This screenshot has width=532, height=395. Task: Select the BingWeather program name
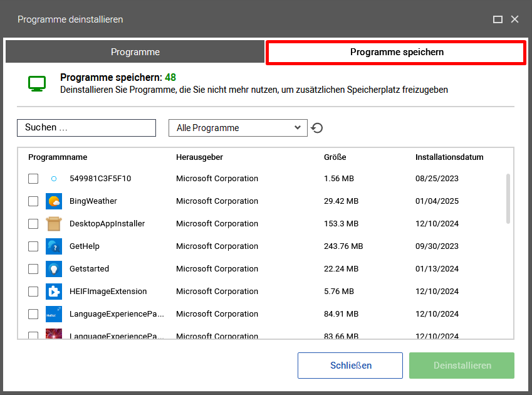point(93,201)
